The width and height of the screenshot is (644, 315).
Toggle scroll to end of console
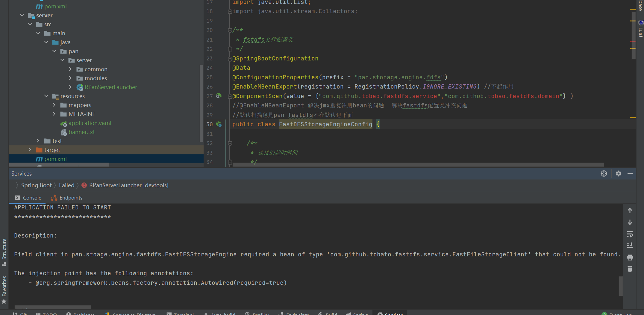click(630, 246)
